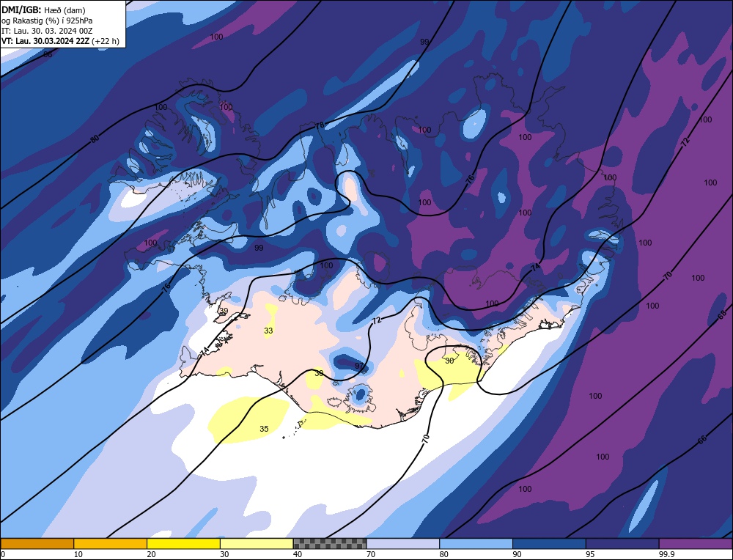Viewport: 733px width, 560px height.
Task: Pick the lavender 70–80 legend swatch
Action: [403, 544]
